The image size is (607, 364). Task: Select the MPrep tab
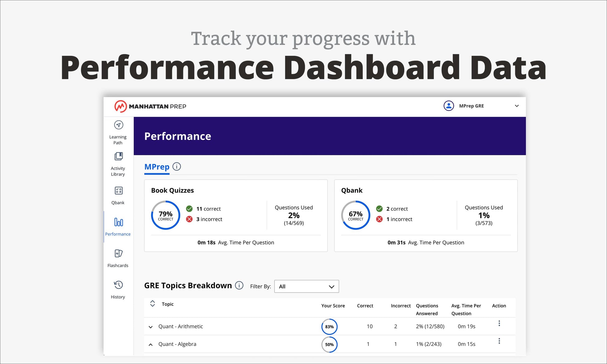coord(157,167)
